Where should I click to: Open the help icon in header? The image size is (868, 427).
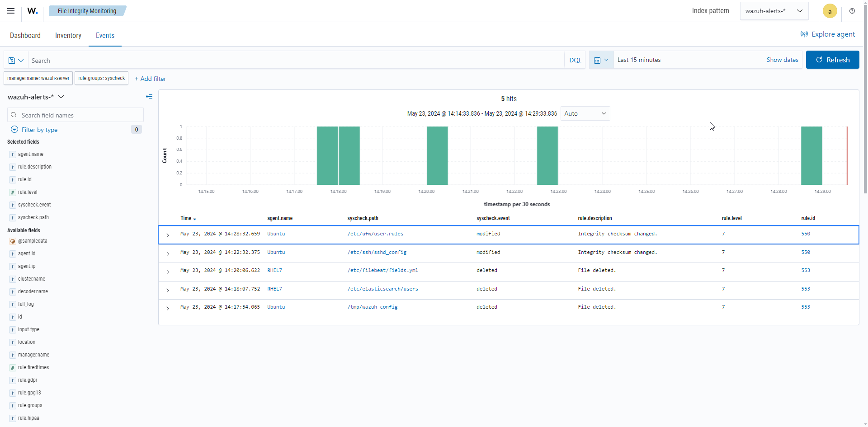[852, 11]
